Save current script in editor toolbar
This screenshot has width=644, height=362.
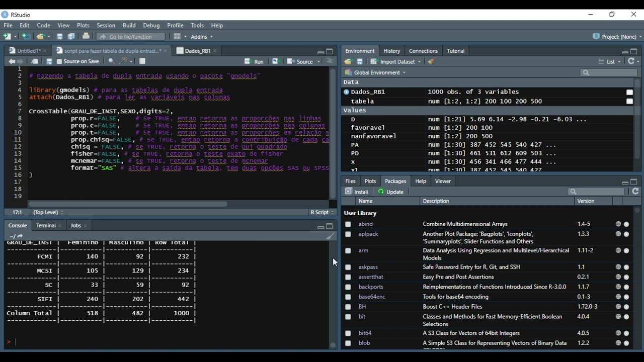pos(49,61)
